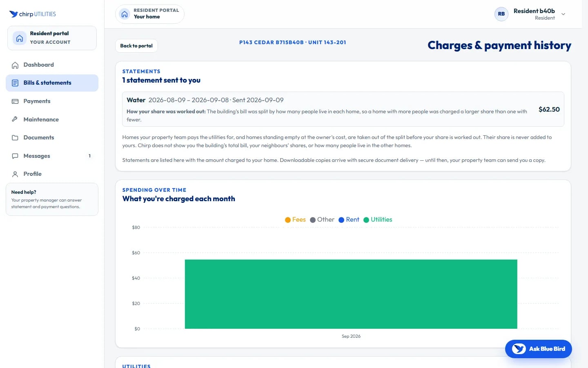This screenshot has width=588, height=368.
Task: Click the Messages chat bubble icon
Action: click(15, 156)
